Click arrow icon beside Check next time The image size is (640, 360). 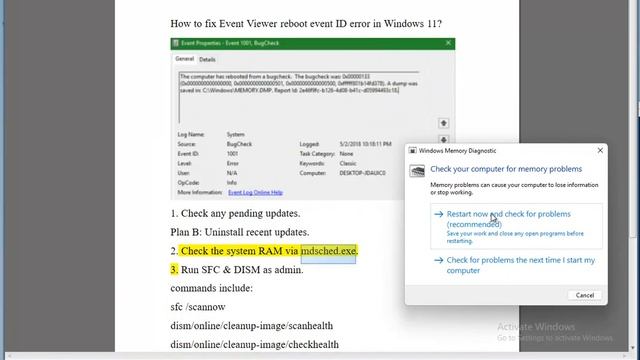[439, 260]
